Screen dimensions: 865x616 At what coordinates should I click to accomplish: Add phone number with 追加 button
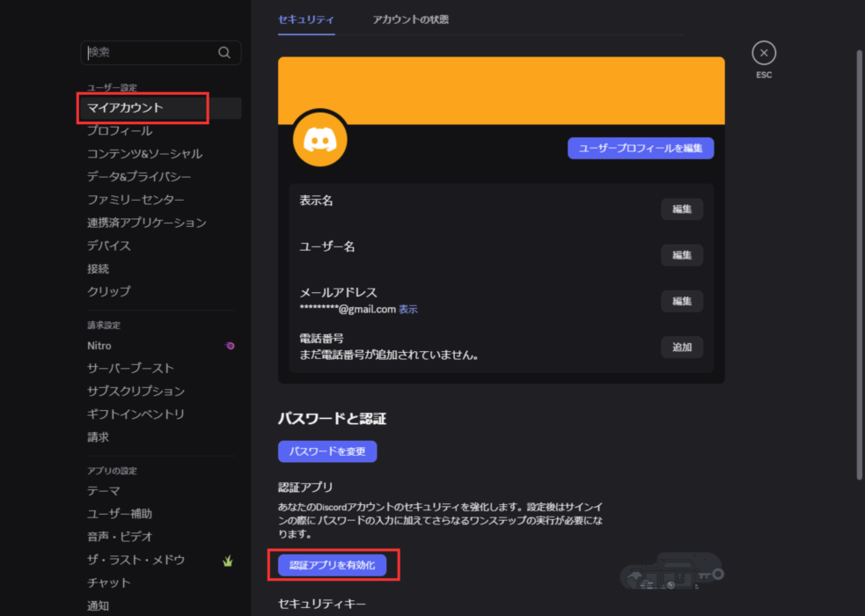[x=682, y=348]
